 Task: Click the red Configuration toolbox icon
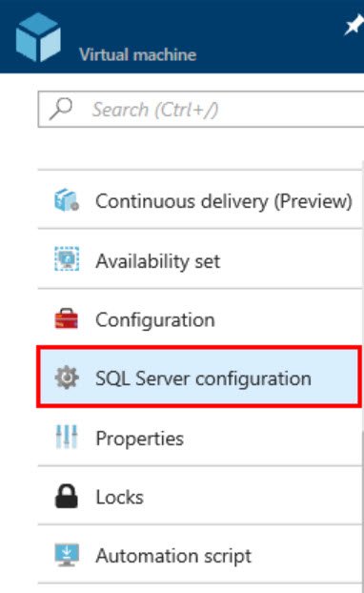(x=67, y=318)
